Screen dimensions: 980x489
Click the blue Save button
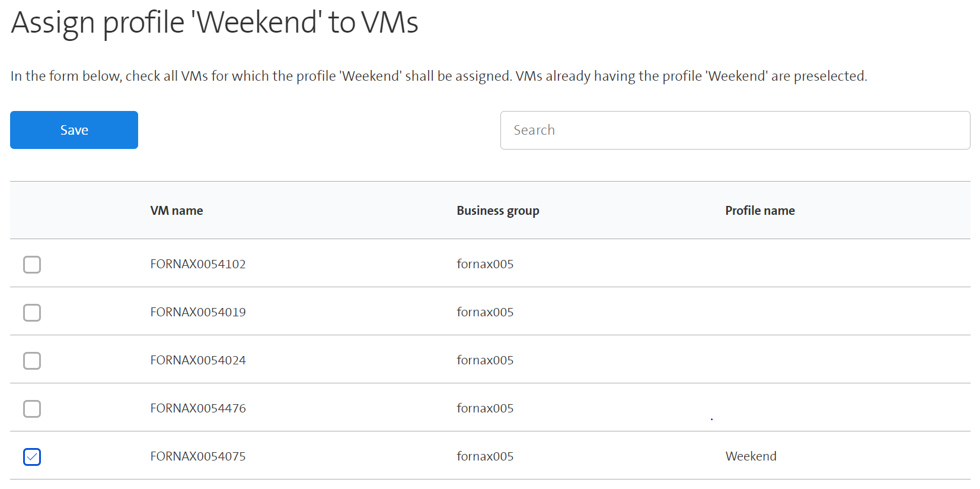pos(74,130)
